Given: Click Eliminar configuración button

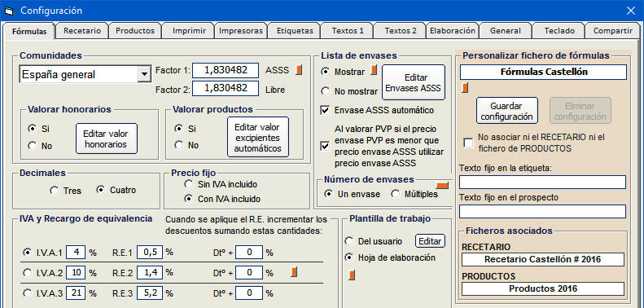Looking at the screenshot, I should 580,111.
